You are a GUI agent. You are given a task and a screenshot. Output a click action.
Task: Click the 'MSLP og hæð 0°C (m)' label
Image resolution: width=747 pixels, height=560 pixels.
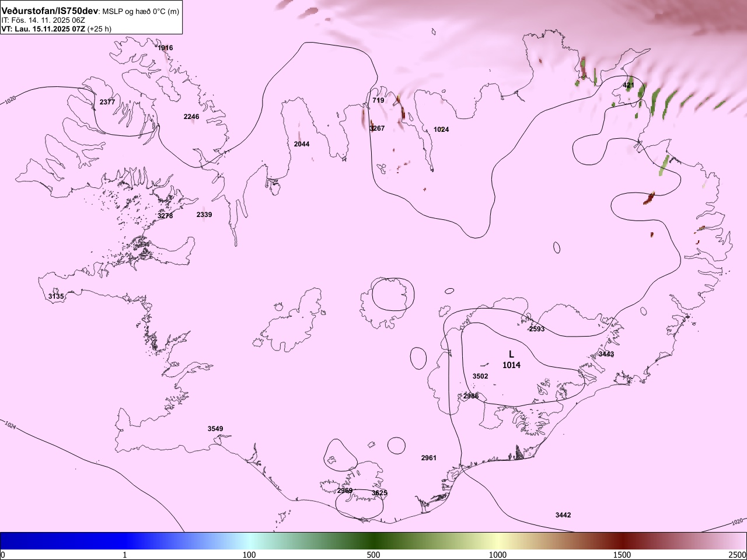coord(141,12)
